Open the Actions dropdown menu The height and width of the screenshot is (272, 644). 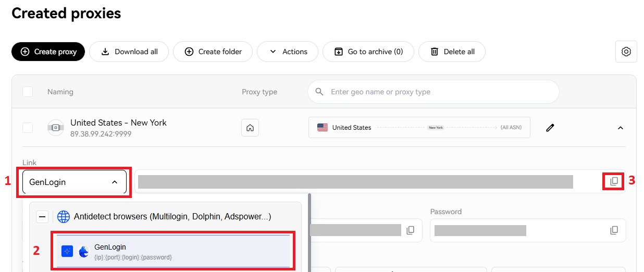288,52
